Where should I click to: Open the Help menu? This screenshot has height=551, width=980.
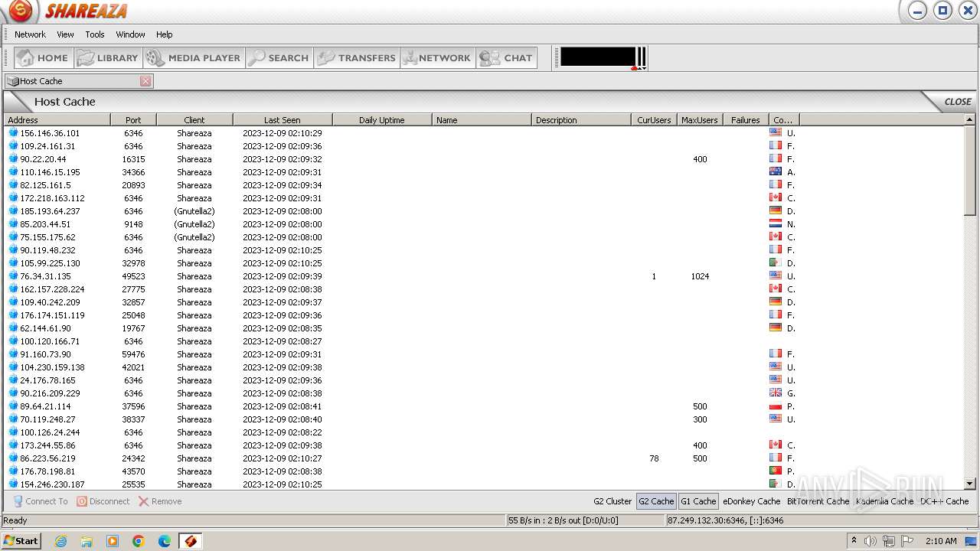point(165,34)
